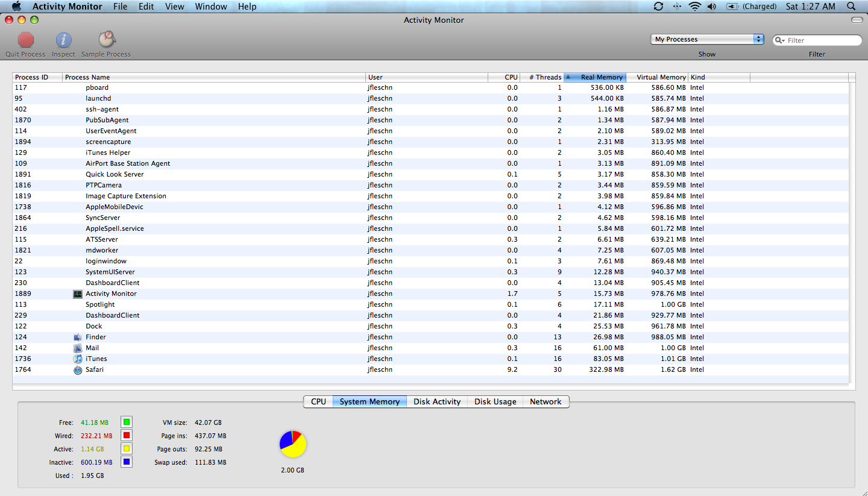Click the Sat 1:27 AM clock
868x496 pixels.
click(811, 7)
